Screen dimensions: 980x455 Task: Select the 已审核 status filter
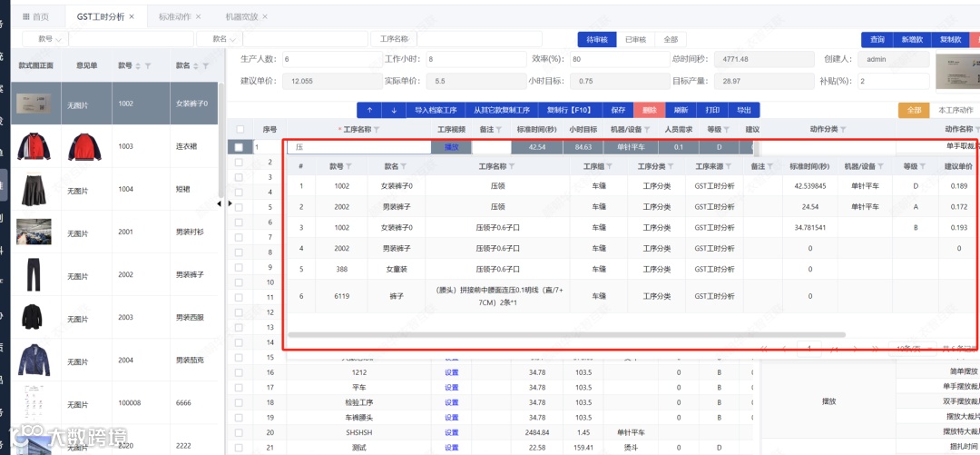[x=635, y=39]
